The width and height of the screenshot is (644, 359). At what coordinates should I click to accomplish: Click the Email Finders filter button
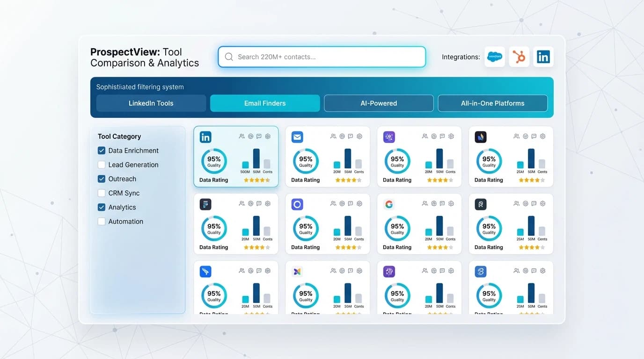click(x=265, y=103)
